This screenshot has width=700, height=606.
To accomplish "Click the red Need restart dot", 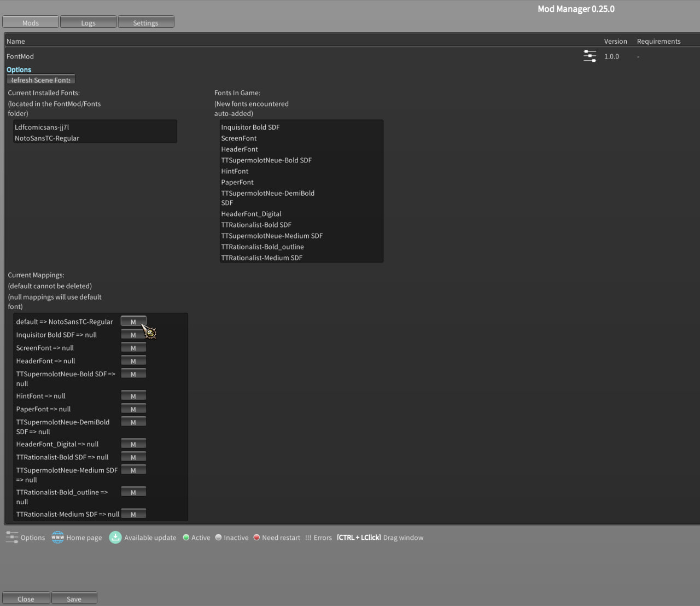I will [256, 538].
